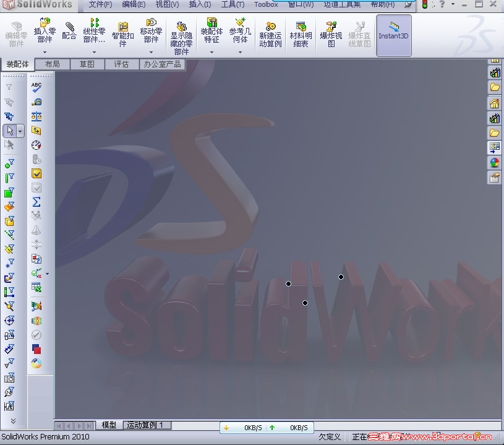Click Interference check icon with green check
Viewport: 504px width, 445px height.
[36, 274]
